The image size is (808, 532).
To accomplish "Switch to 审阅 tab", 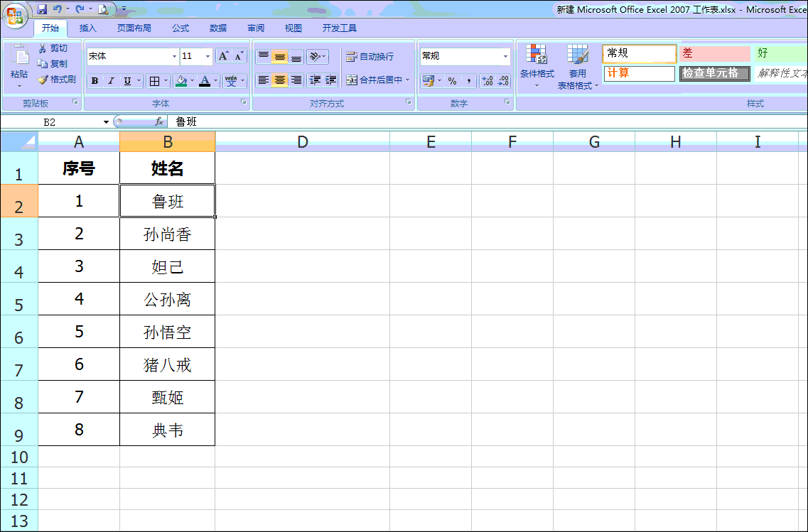I will pyautogui.click(x=256, y=28).
